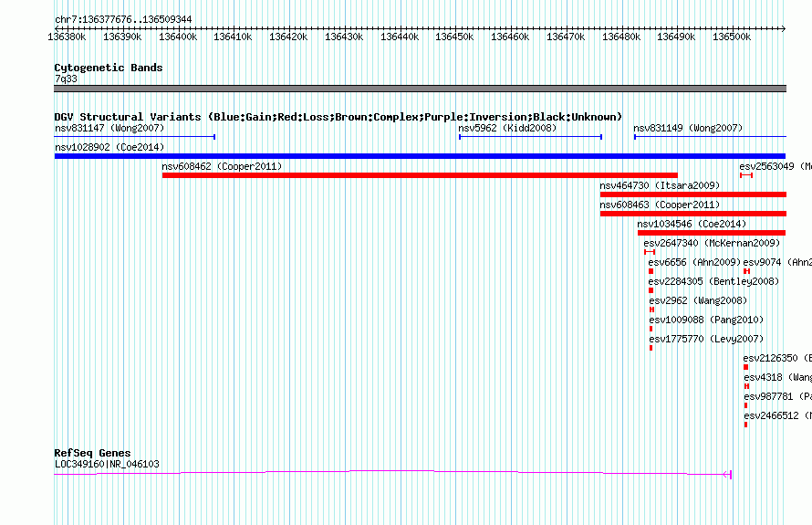Click the 136400k ruler tick label
812x525 pixels.
tap(178, 37)
